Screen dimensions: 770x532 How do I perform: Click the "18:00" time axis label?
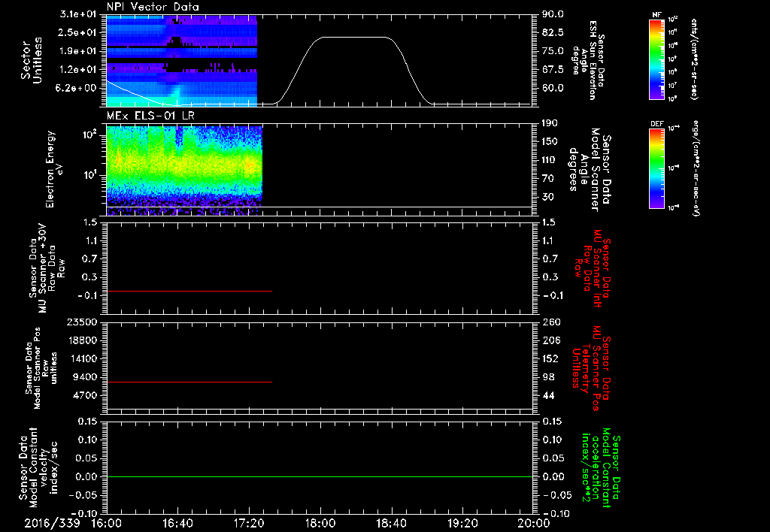pos(320,523)
